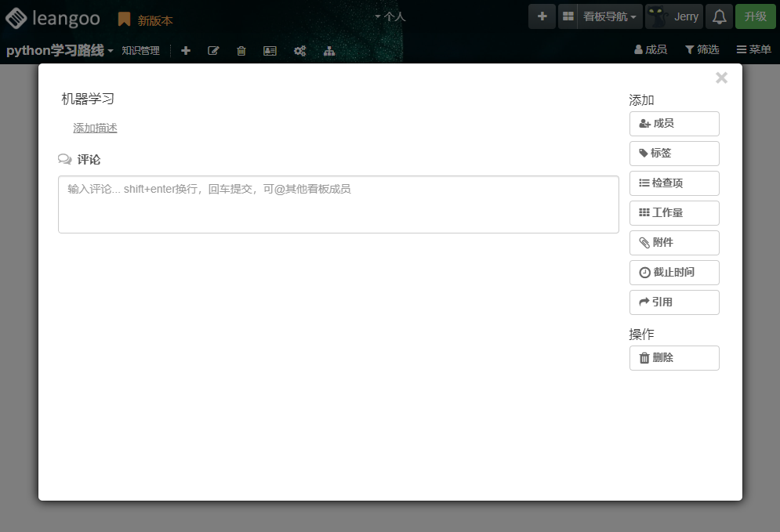Viewport: 780px width, 532px height.
Task: Click the edit pencil icon in board toolbar
Action: (x=213, y=50)
